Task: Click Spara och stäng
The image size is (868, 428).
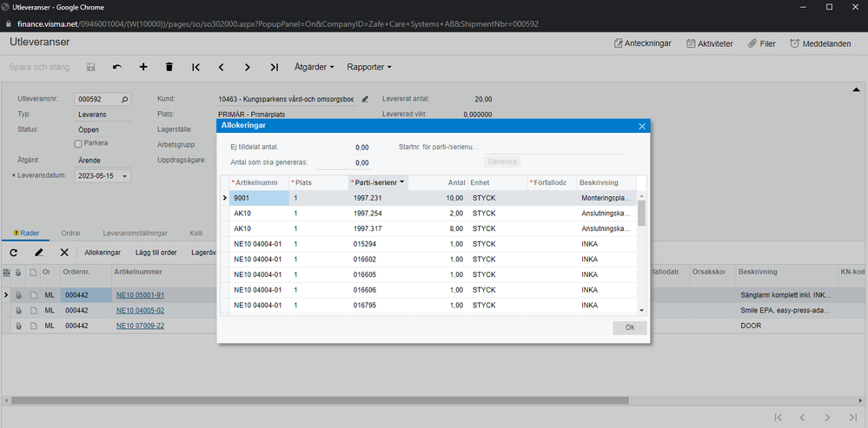Action: pyautogui.click(x=39, y=67)
